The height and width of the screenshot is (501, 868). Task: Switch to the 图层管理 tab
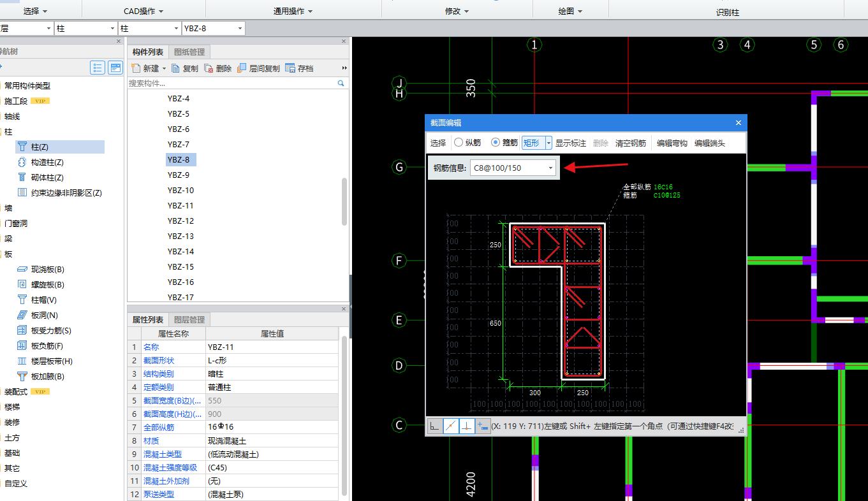coord(189,320)
